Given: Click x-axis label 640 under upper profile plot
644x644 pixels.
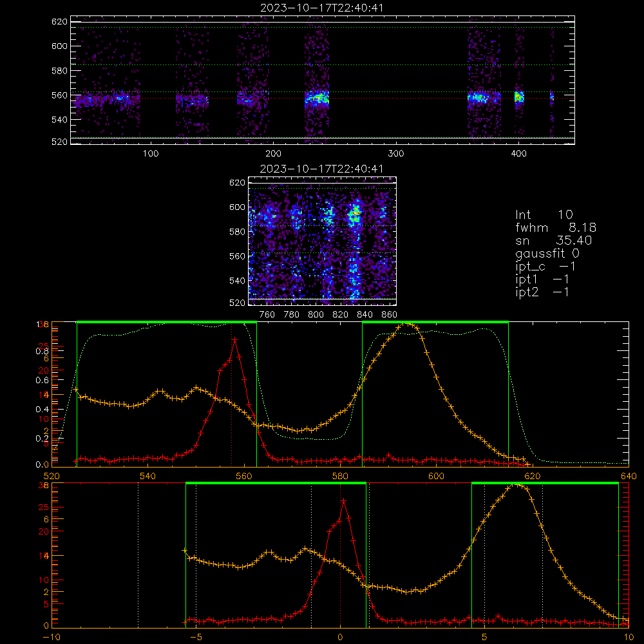Looking at the screenshot, I should pos(629,476).
